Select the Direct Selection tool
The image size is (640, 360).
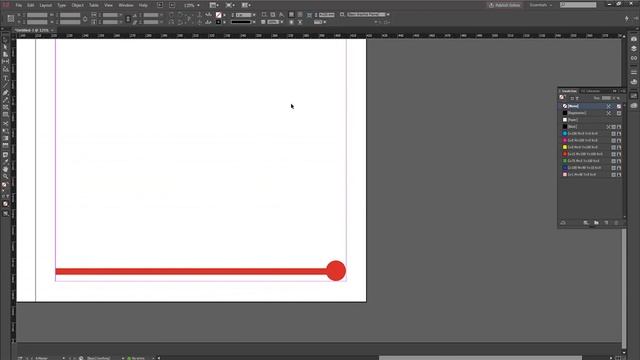click(x=5, y=47)
